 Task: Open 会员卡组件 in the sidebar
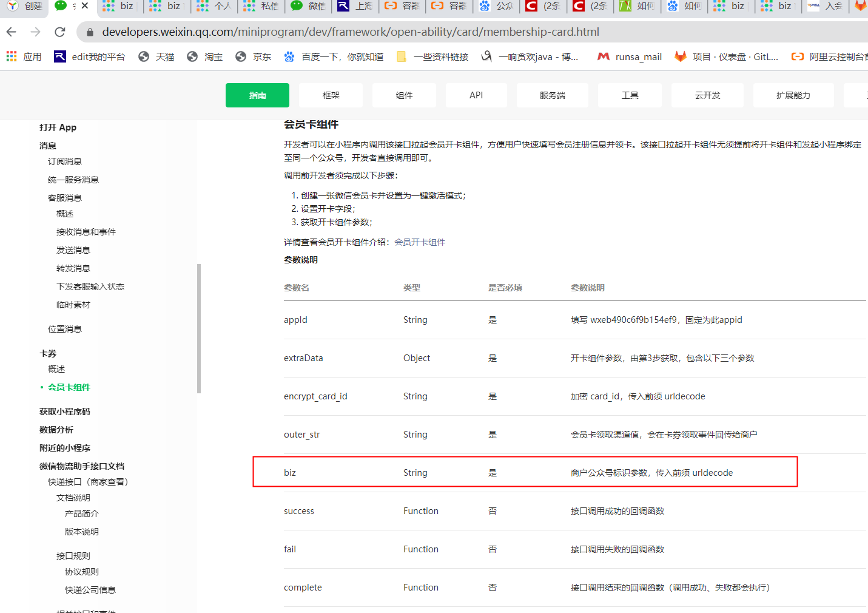point(69,387)
